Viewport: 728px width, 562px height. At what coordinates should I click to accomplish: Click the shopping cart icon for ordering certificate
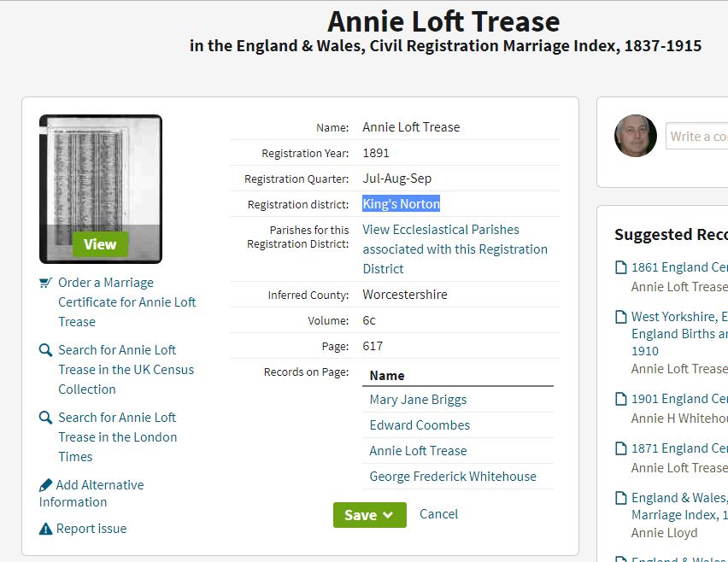(x=45, y=282)
